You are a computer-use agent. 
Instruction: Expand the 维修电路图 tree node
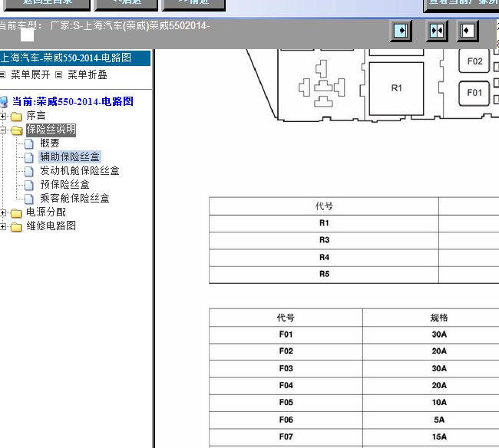tap(2, 226)
